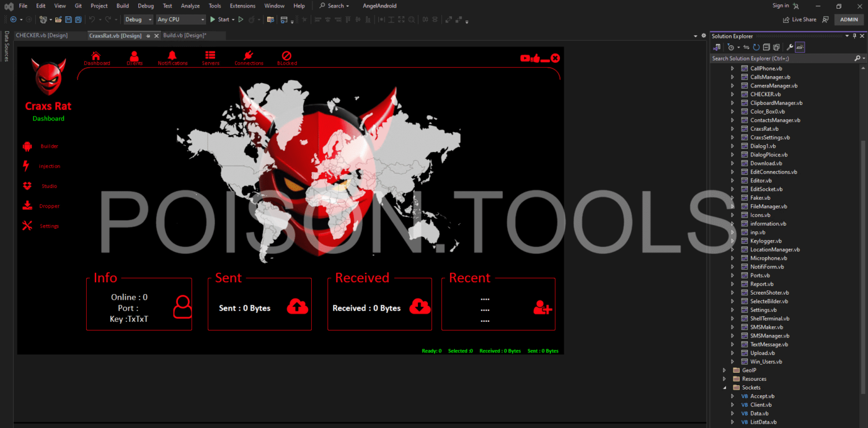This screenshot has height=428, width=868.
Task: Expand the Resources folder
Action: [x=724, y=379]
